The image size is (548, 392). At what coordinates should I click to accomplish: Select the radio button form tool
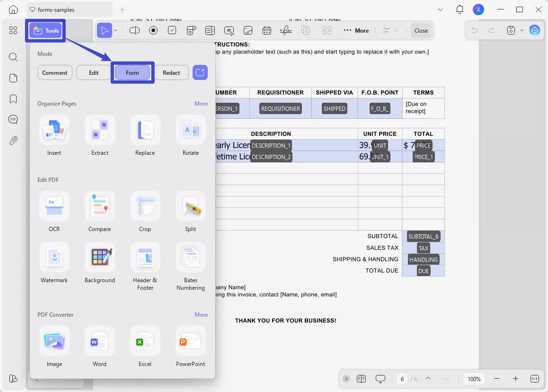(x=153, y=30)
